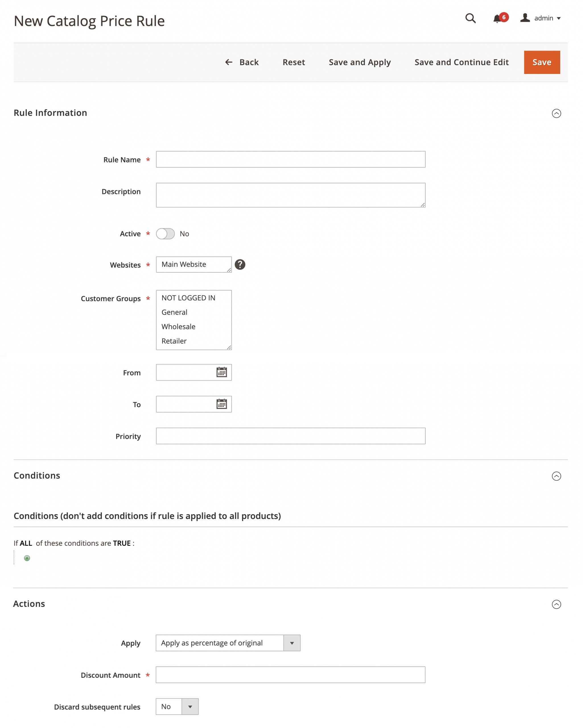The height and width of the screenshot is (728, 583).
Task: Click the Rule Name input field
Action: (291, 159)
